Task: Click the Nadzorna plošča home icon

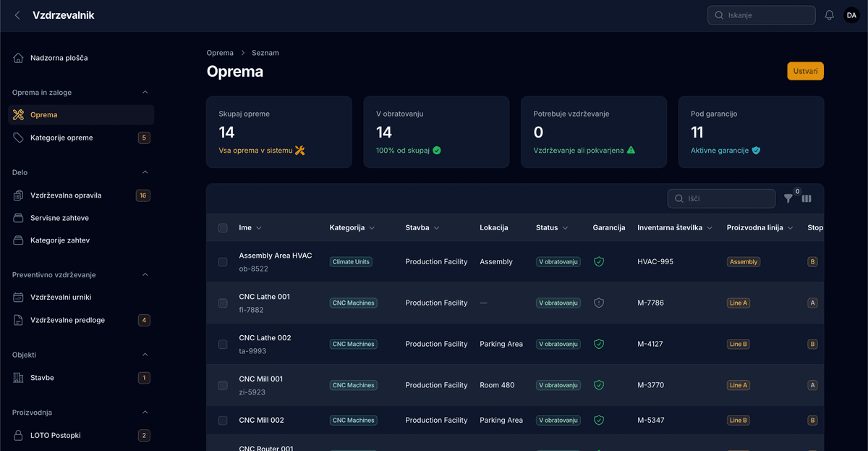Action: tap(18, 58)
